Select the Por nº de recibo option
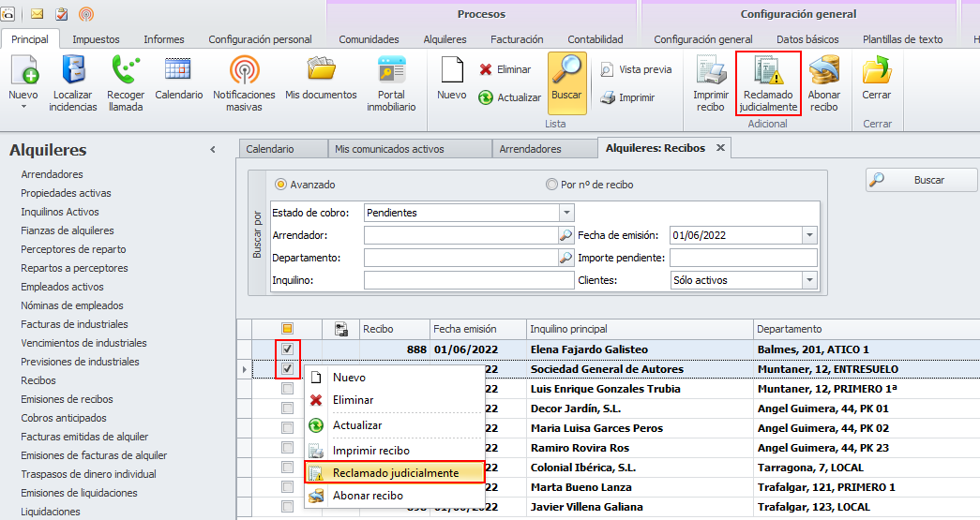The height and width of the screenshot is (520, 980). (551, 185)
